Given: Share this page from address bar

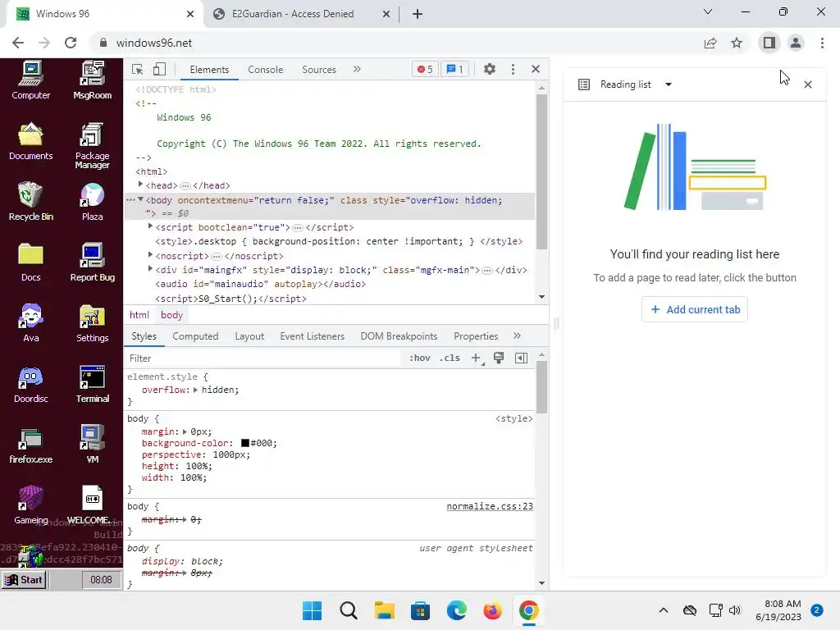Looking at the screenshot, I should pos(710,43).
